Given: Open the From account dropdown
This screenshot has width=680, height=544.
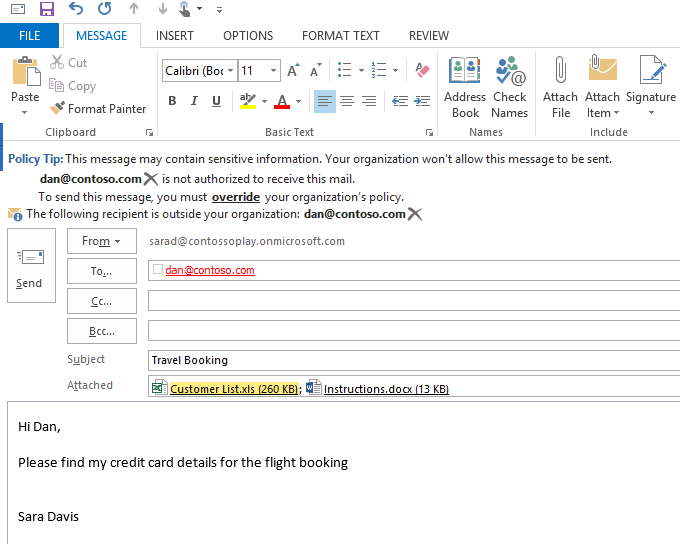Looking at the screenshot, I should pos(101,241).
